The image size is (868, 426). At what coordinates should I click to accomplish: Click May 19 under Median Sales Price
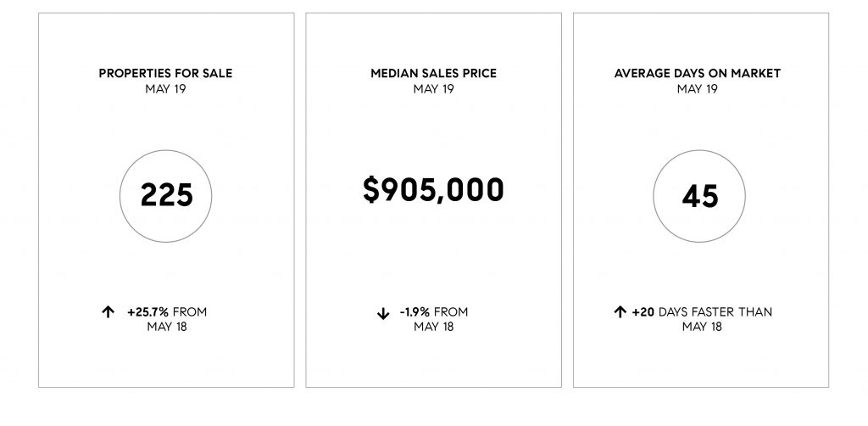[433, 88]
